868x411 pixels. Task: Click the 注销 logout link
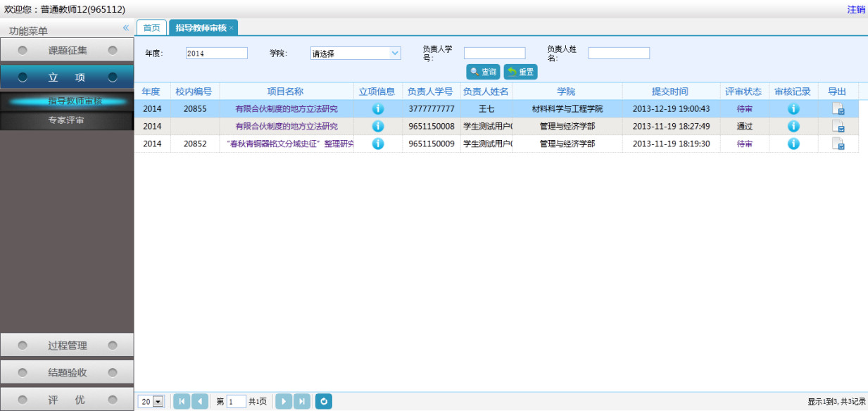(x=856, y=9)
